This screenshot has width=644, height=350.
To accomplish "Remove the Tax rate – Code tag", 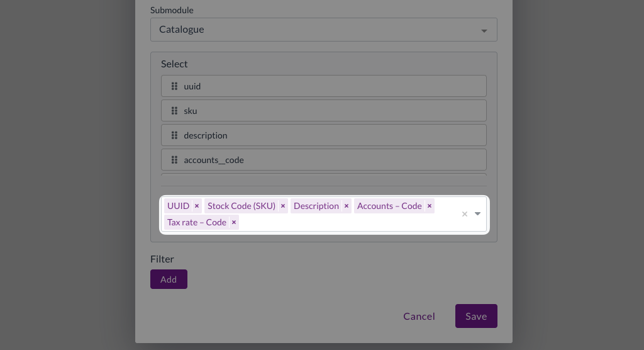I will pos(234,222).
